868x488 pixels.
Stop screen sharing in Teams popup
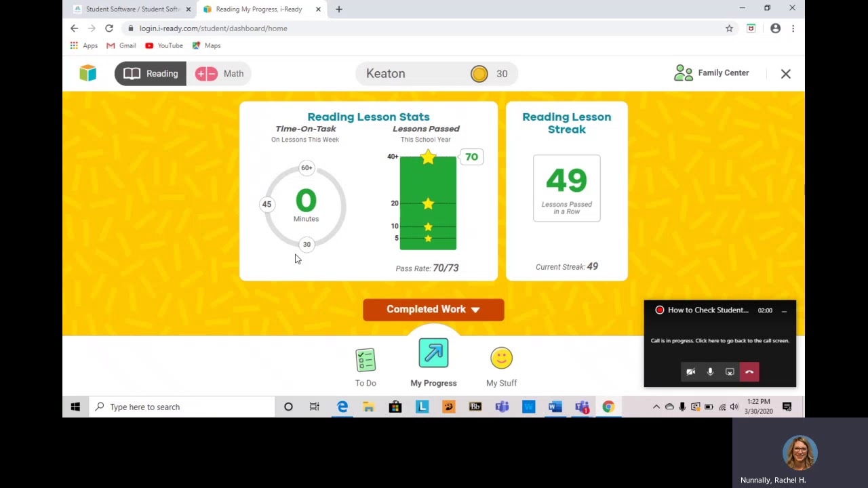[x=730, y=371]
